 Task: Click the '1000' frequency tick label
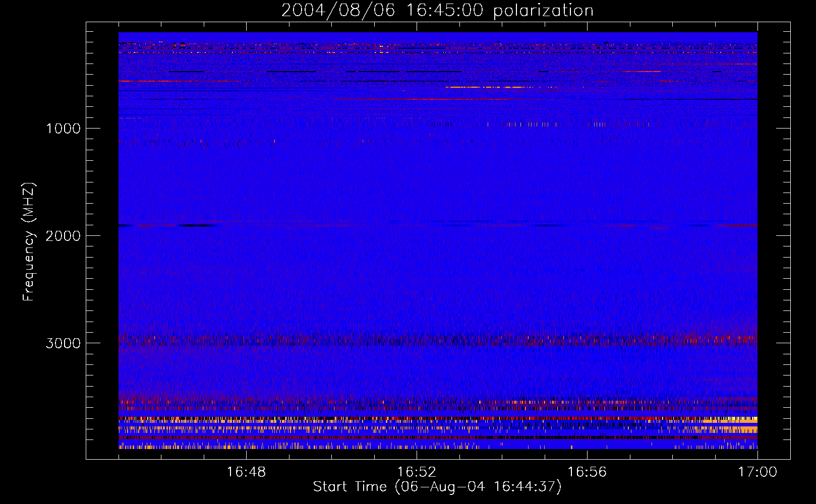coord(63,129)
